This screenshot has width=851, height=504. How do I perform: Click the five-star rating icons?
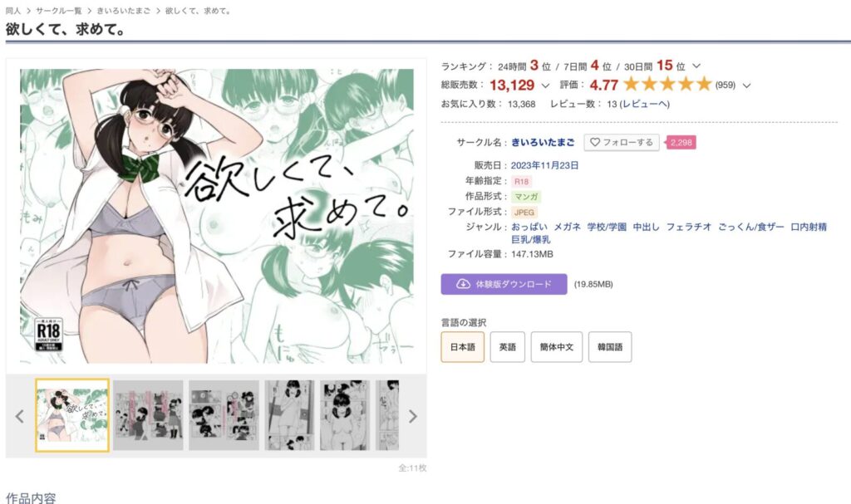(667, 84)
